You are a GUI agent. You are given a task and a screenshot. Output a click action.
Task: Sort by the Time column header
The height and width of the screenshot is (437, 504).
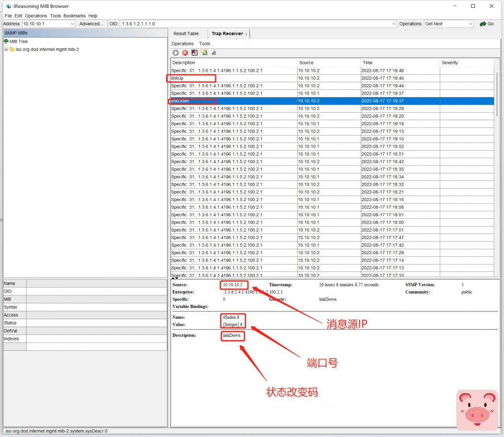click(400, 63)
